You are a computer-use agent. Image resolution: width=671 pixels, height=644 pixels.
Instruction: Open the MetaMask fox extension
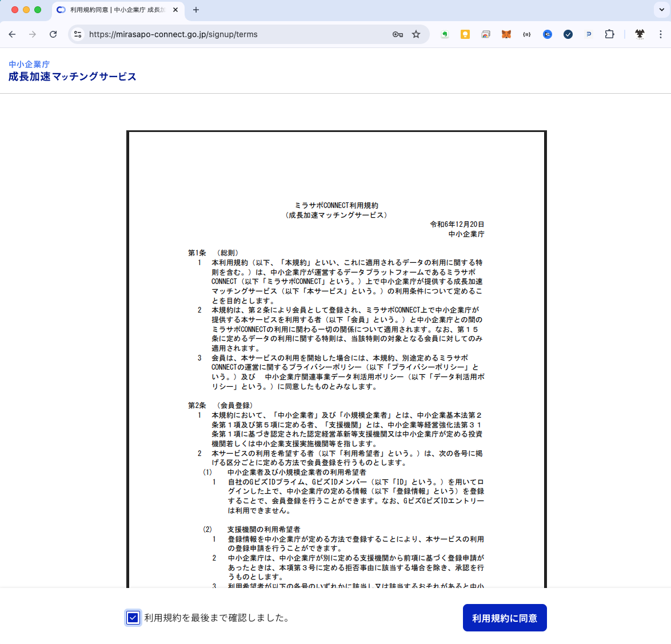click(506, 34)
